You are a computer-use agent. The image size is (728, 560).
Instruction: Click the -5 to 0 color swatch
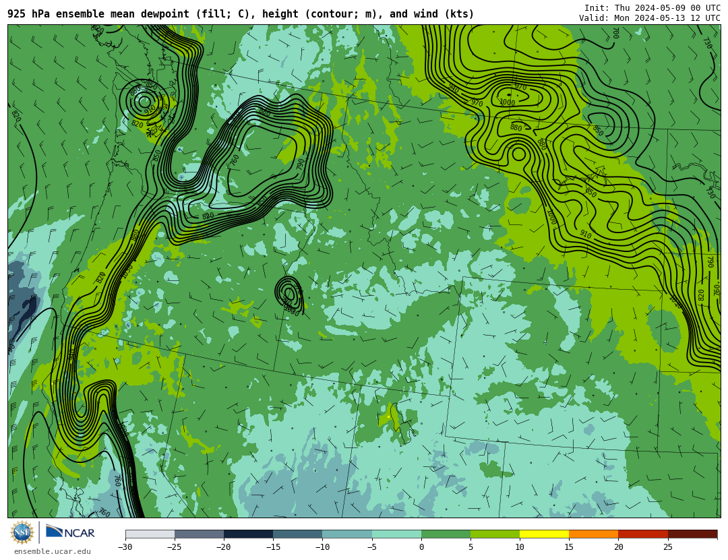click(396, 534)
